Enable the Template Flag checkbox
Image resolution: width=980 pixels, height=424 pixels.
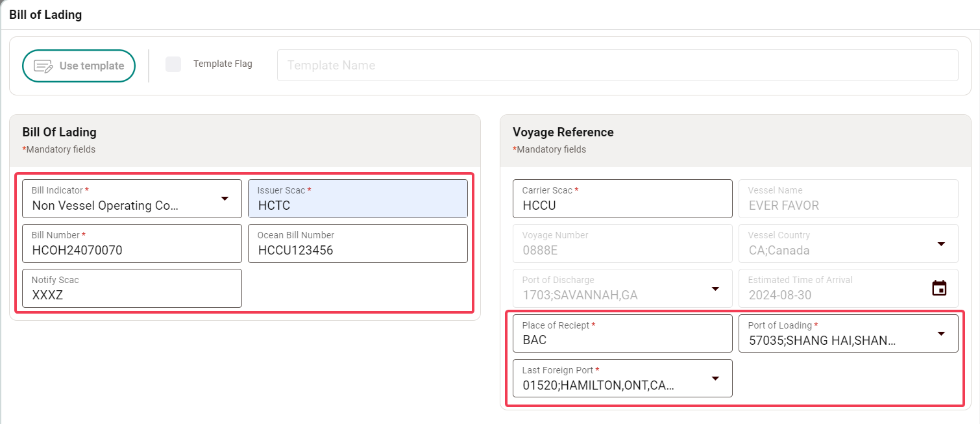173,64
